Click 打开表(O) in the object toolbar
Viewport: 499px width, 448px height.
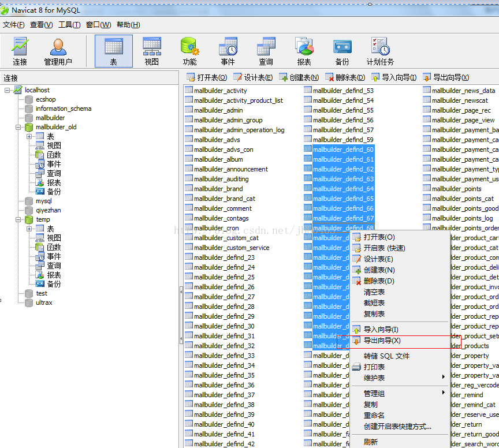coord(207,77)
